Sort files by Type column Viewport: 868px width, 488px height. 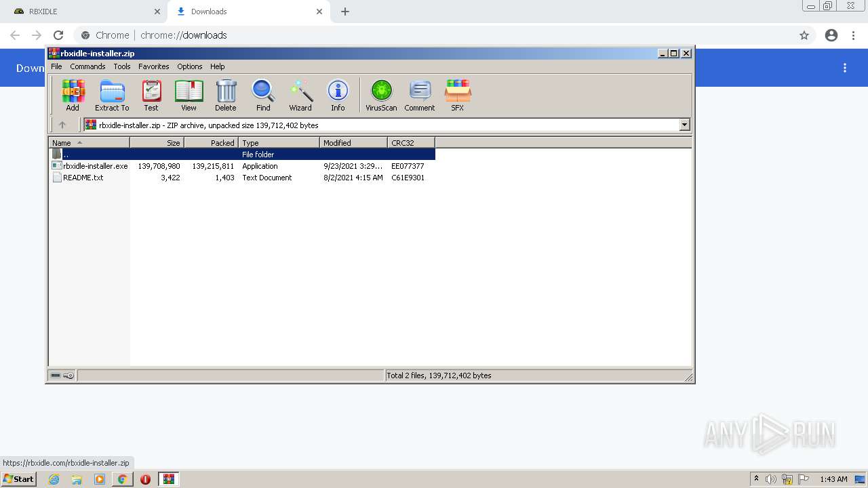(279, 142)
